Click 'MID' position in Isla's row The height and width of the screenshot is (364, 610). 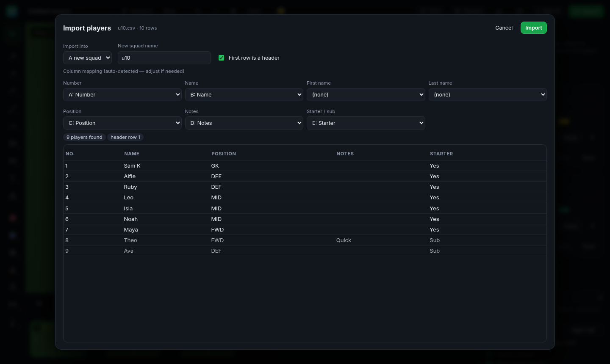216,209
